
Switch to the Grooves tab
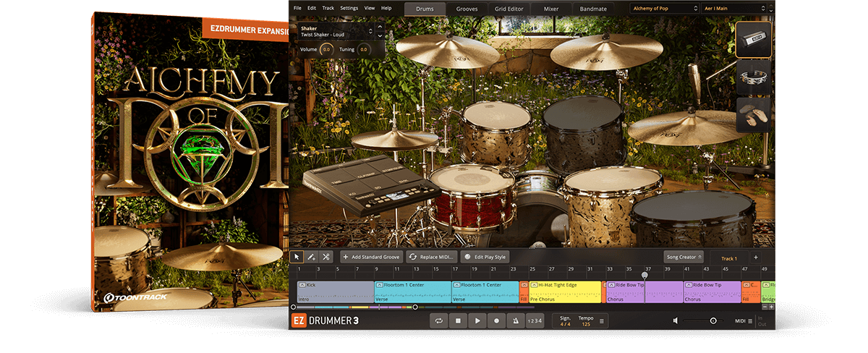click(x=467, y=9)
